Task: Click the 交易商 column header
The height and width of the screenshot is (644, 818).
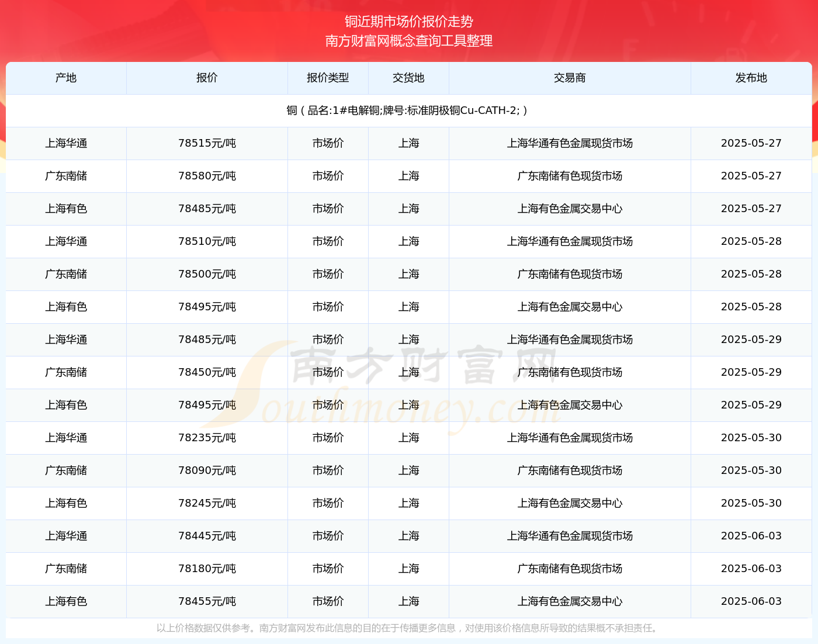Action: point(570,78)
